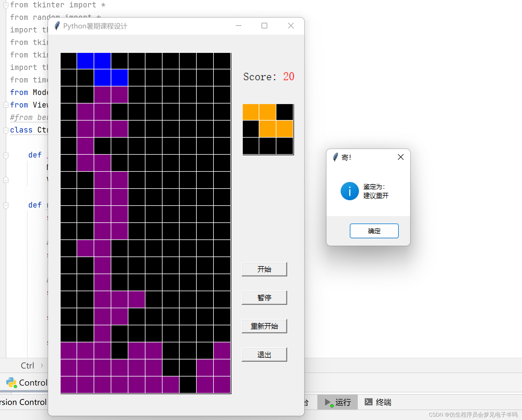Click the 重新开始 restart button
The height and width of the screenshot is (420, 522).
tap(264, 326)
